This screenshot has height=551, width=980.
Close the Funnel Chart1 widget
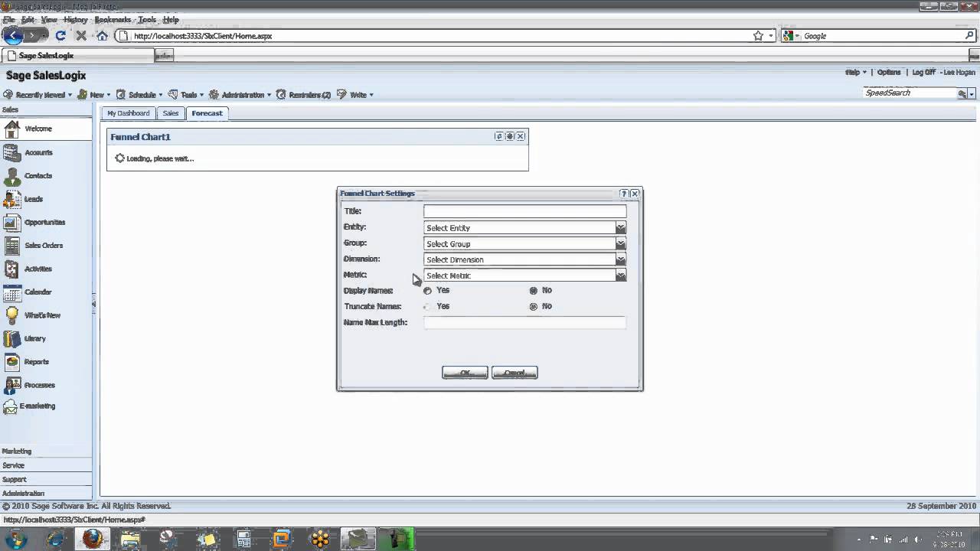(521, 136)
